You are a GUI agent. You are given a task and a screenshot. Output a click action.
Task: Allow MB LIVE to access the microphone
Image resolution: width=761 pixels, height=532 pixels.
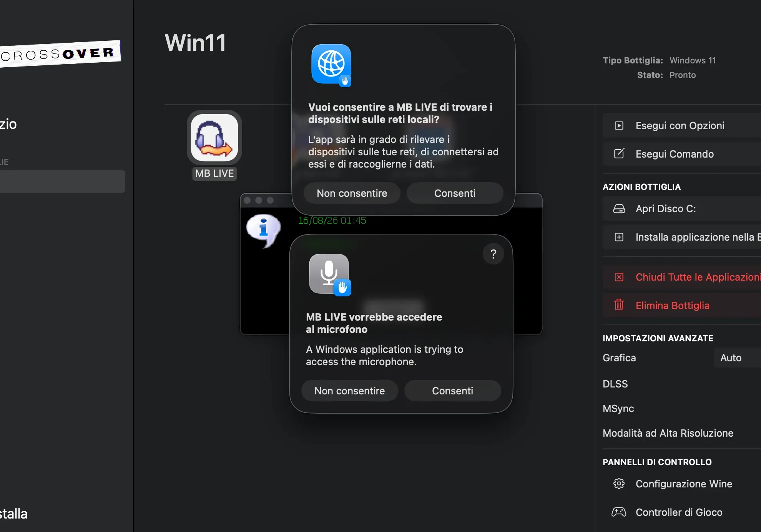point(452,391)
